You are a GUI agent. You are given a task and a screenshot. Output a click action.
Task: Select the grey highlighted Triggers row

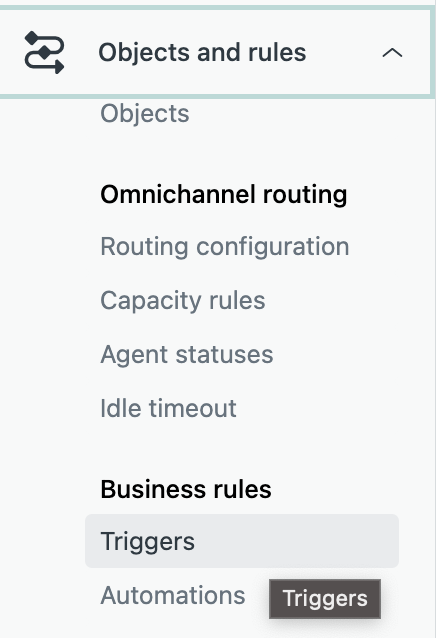(242, 541)
